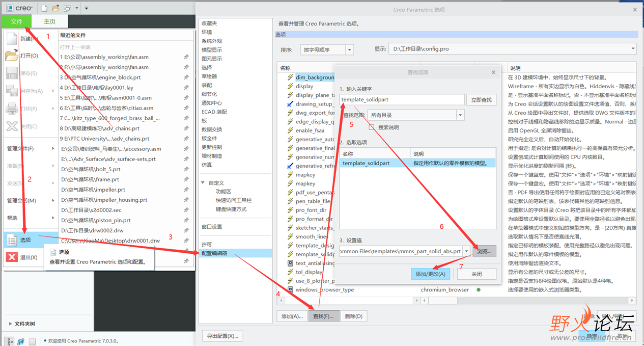This screenshot has height=346, width=644.
Task: Pin the recent file accessory.asm
Action: (186, 149)
